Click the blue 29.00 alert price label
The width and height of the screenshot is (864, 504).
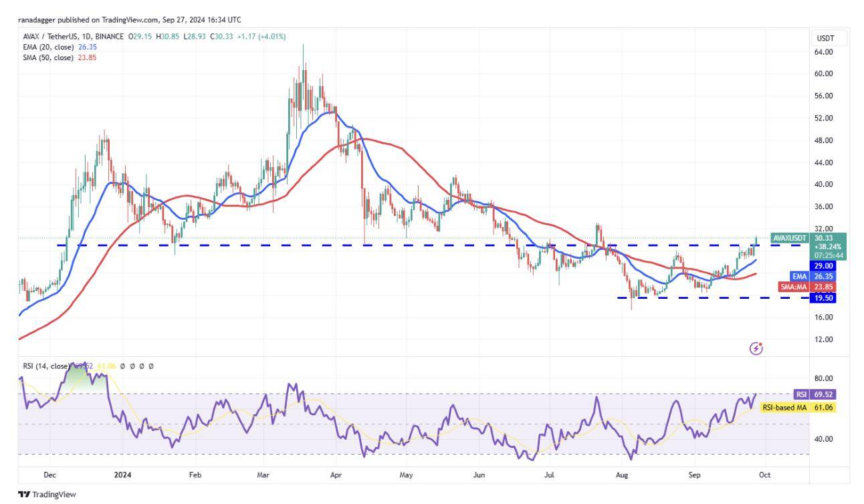[823, 265]
